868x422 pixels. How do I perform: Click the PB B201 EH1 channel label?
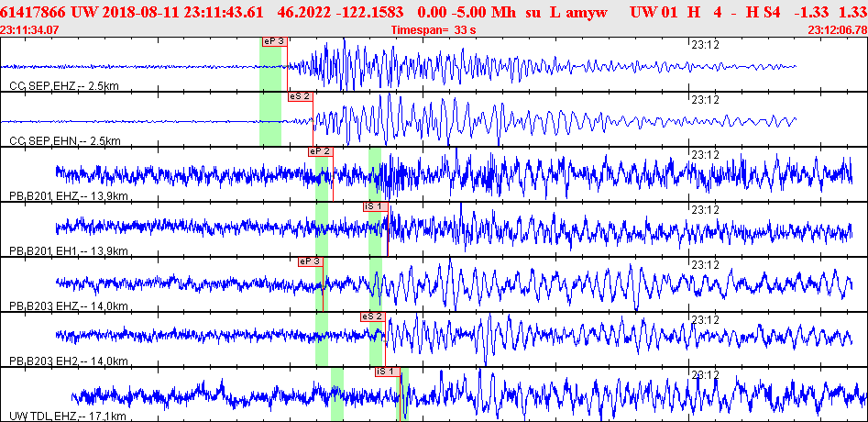tap(68, 251)
